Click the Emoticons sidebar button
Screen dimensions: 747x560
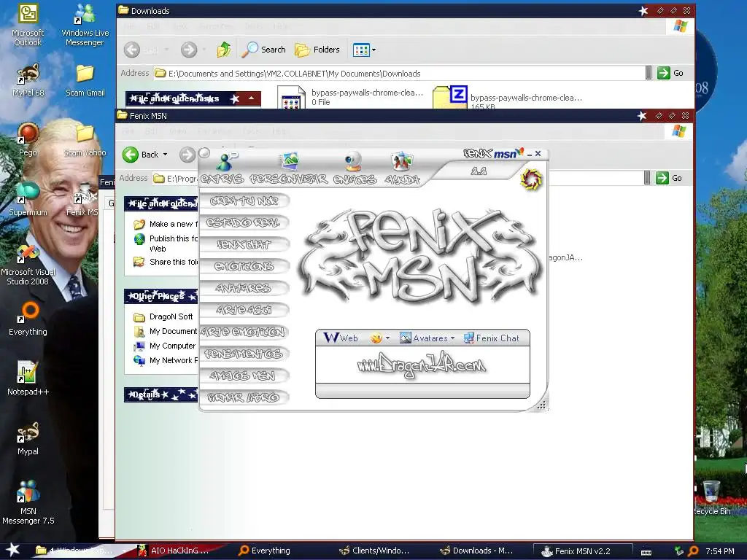pyautogui.click(x=244, y=267)
